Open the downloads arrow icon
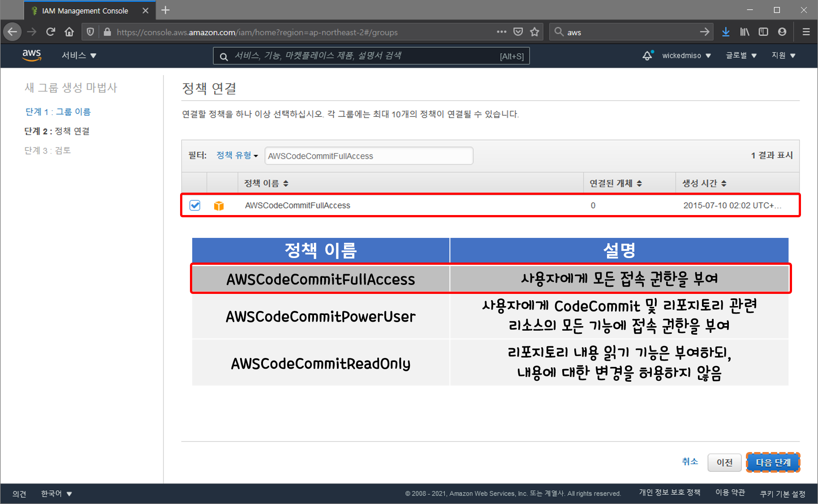Image resolution: width=818 pixels, height=504 pixels. click(x=726, y=32)
